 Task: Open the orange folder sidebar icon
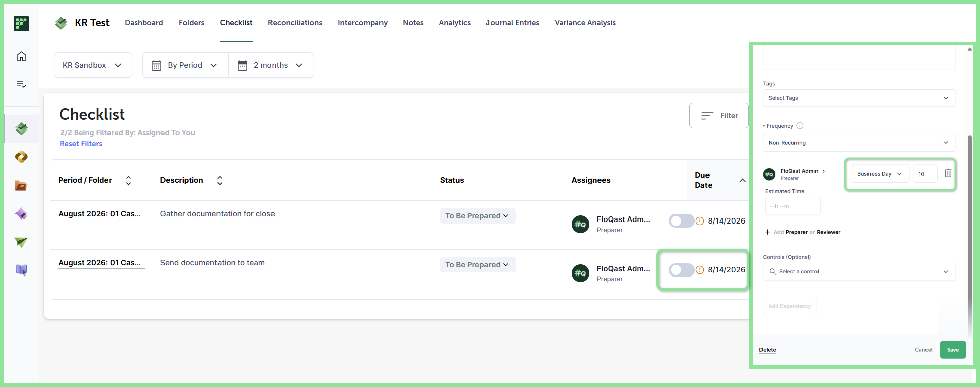tap(21, 186)
